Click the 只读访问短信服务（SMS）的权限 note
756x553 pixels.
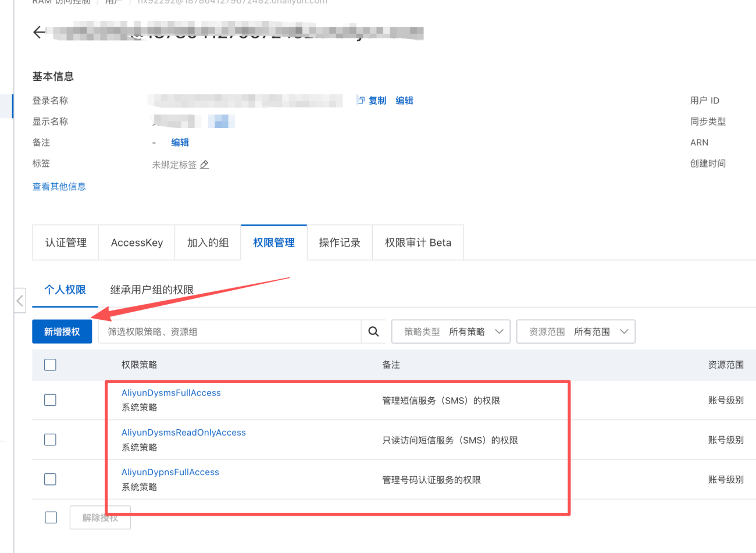[450, 440]
